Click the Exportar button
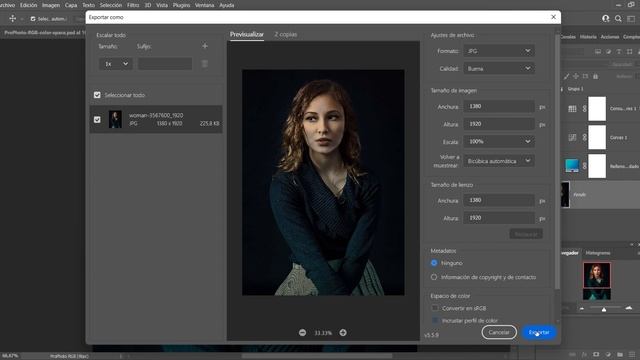The height and width of the screenshot is (360, 640). (x=539, y=332)
